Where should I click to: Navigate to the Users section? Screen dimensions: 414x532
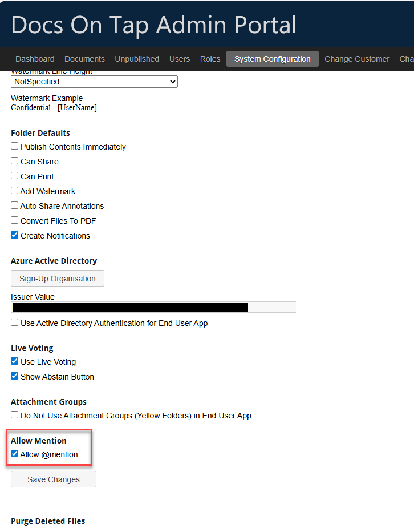pyautogui.click(x=180, y=59)
